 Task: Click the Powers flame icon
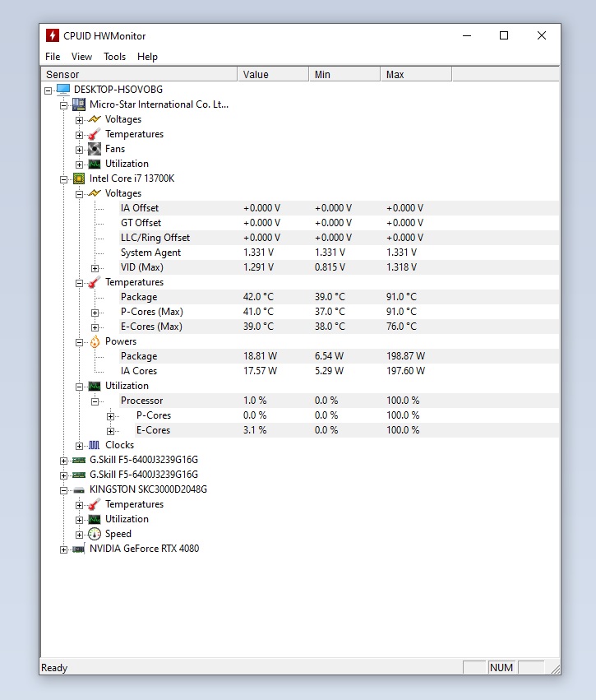tap(95, 341)
